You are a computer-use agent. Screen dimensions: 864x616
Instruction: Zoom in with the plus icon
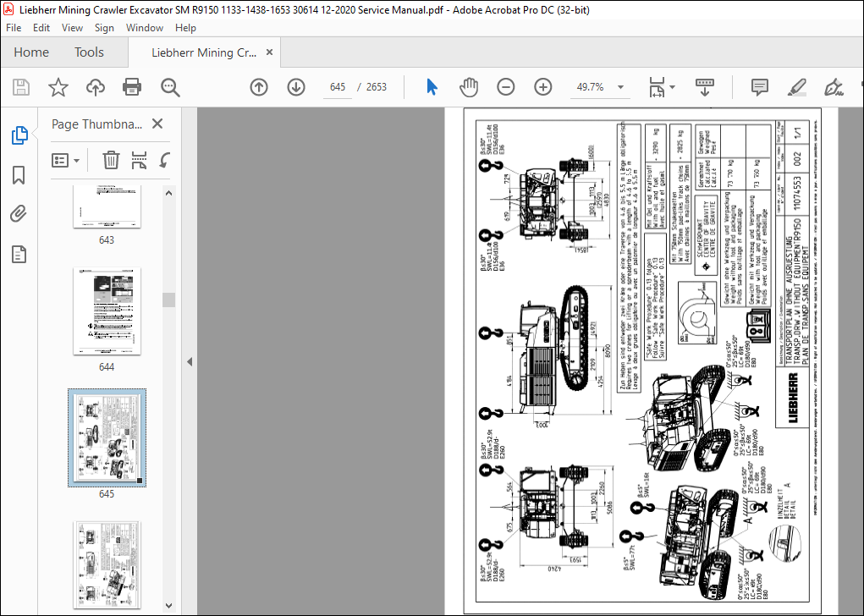coord(542,87)
